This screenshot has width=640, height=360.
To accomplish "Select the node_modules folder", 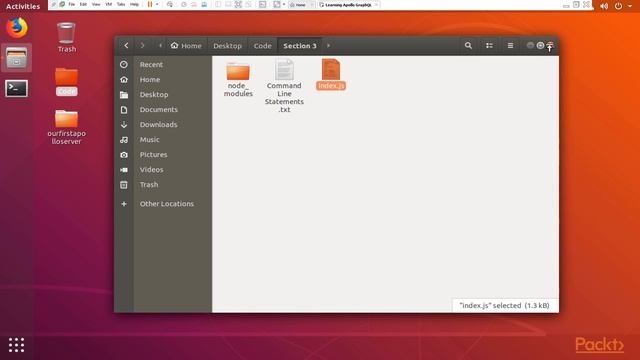I will (x=238, y=79).
